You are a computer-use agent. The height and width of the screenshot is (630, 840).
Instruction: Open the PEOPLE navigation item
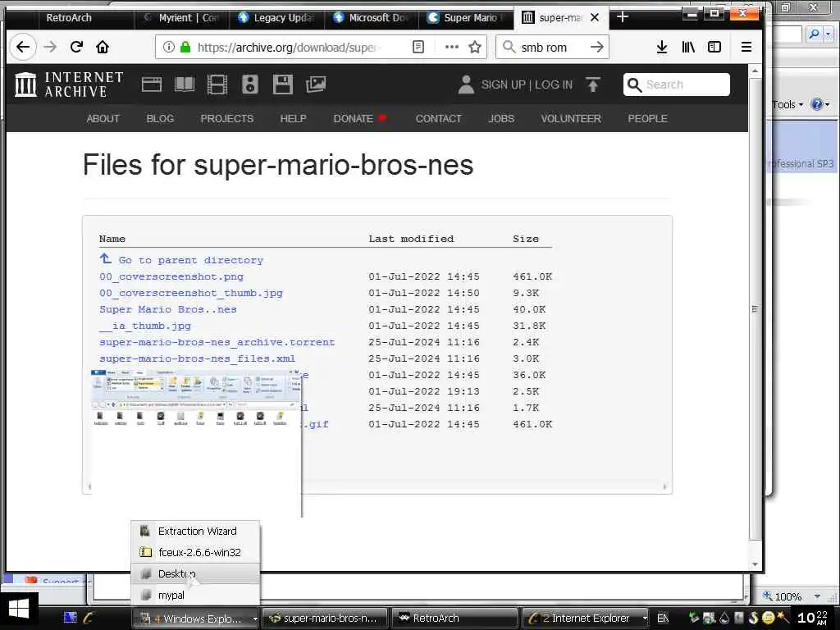coord(647,118)
